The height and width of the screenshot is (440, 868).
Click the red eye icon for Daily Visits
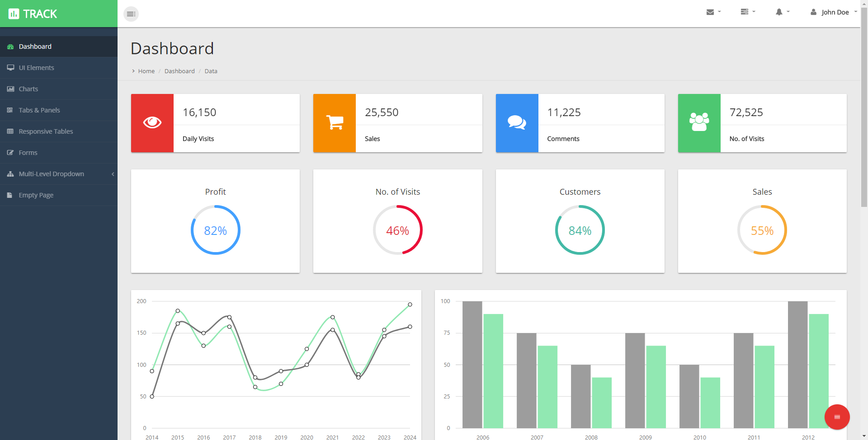pyautogui.click(x=152, y=123)
